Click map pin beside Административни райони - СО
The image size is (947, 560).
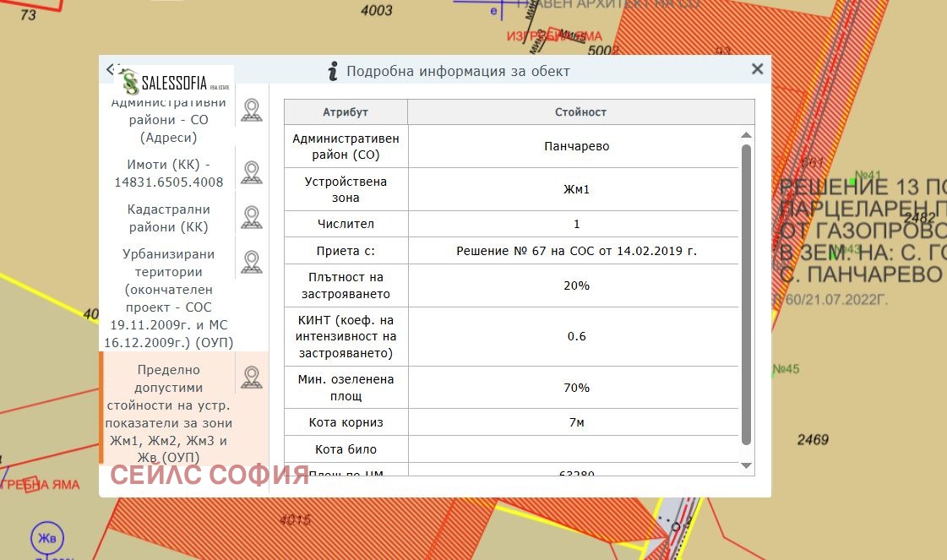pyautogui.click(x=251, y=110)
